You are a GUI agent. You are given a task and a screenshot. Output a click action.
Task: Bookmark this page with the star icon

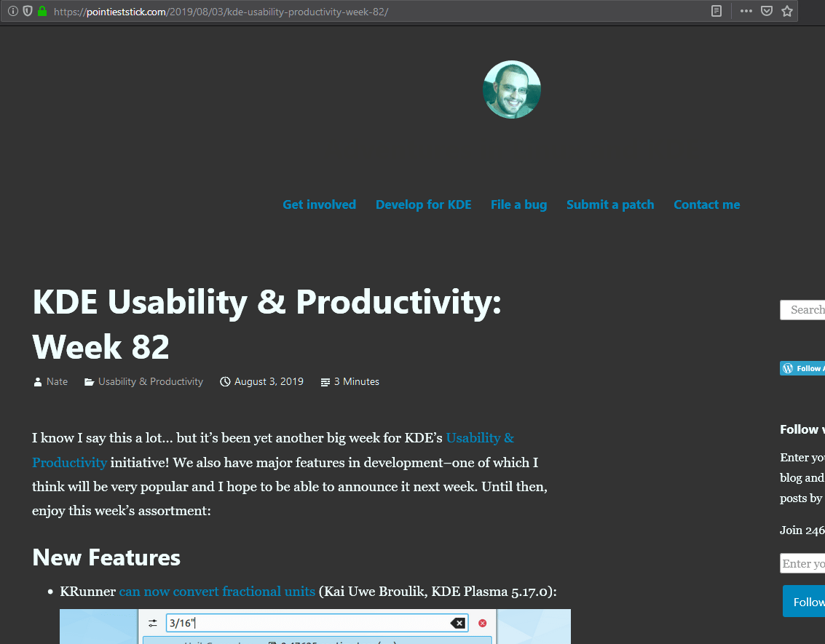pyautogui.click(x=787, y=11)
